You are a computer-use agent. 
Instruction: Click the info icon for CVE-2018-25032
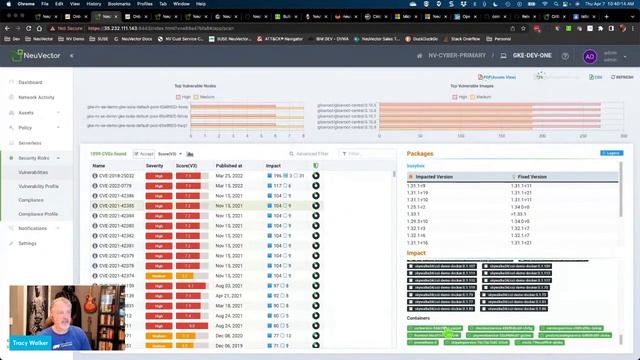[95, 176]
